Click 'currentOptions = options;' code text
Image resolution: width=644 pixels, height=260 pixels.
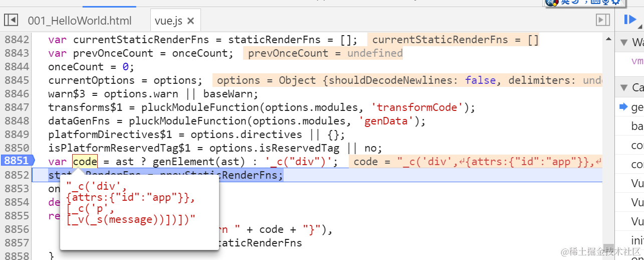[x=125, y=80]
